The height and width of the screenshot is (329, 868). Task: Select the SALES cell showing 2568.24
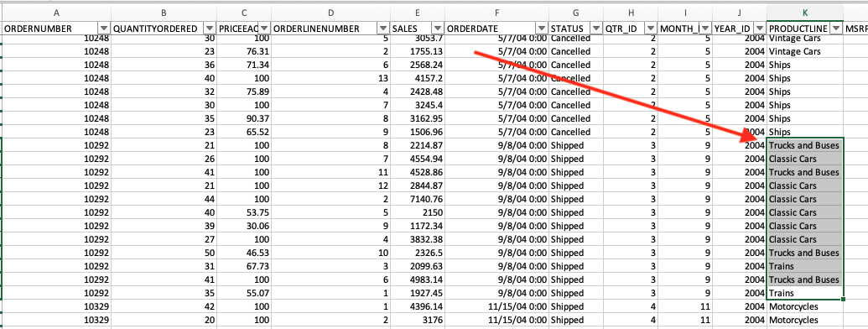click(417, 65)
